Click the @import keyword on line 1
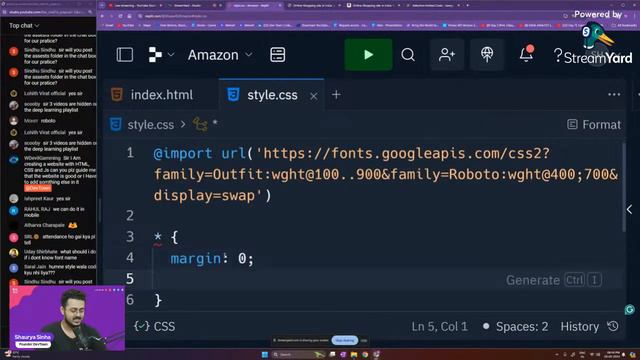This screenshot has width=640, height=360. point(182,153)
